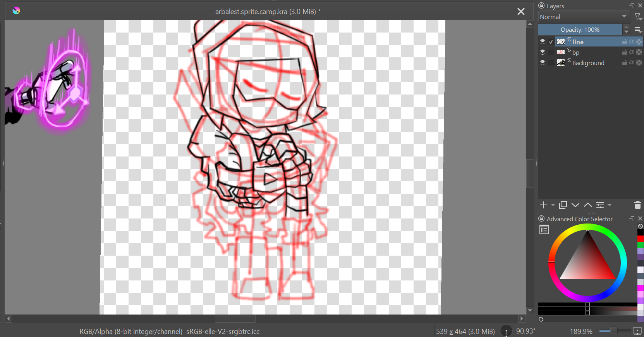Lock the Layers docker
Screen dimensions: 644x337
click(x=541, y=6)
